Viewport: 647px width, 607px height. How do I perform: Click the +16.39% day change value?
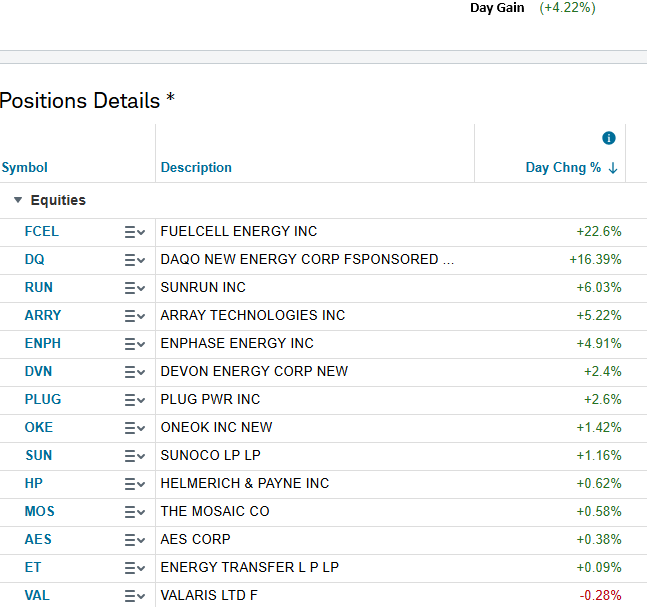(595, 259)
